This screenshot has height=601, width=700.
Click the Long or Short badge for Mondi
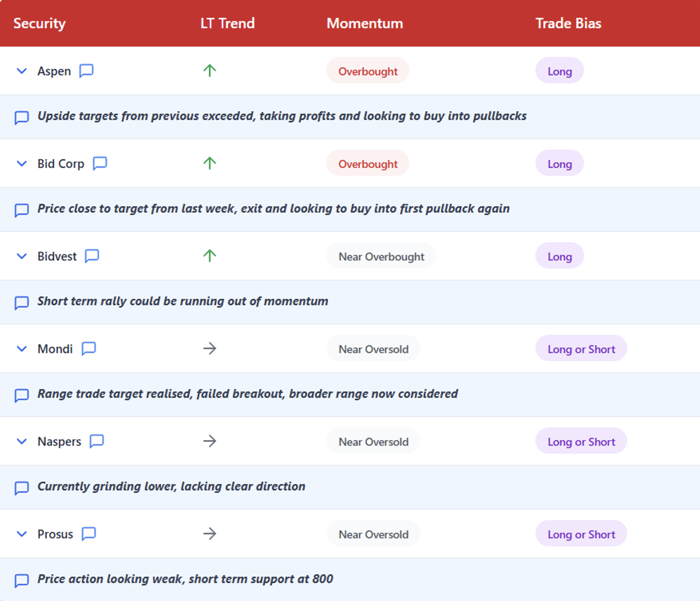[581, 349]
